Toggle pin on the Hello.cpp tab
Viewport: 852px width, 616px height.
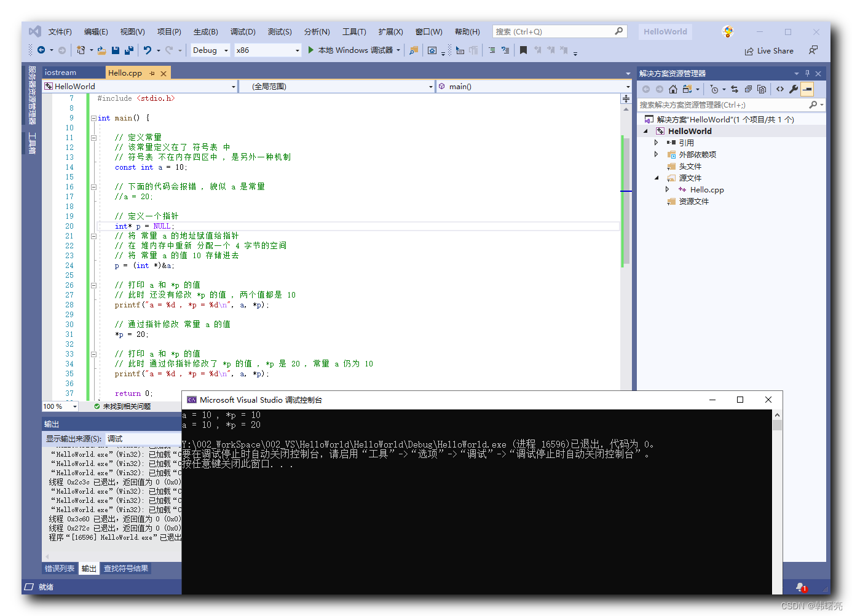pyautogui.click(x=152, y=73)
